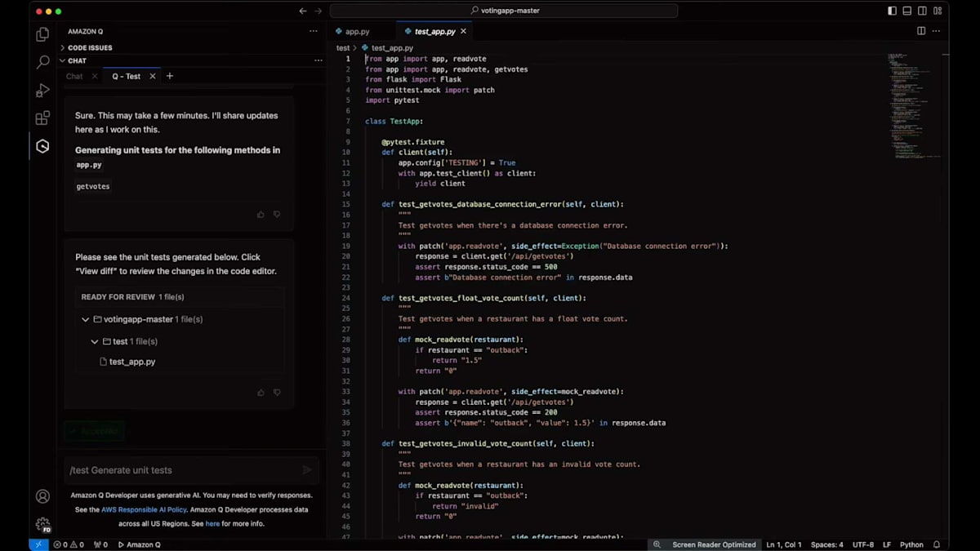980x551 pixels.
Task: Select the test_app.py editor tab
Action: 435,31
